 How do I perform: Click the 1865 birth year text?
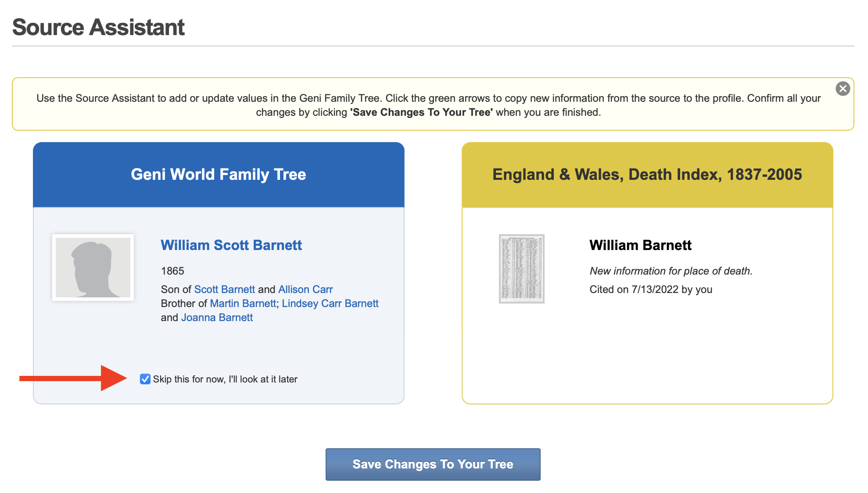click(172, 271)
